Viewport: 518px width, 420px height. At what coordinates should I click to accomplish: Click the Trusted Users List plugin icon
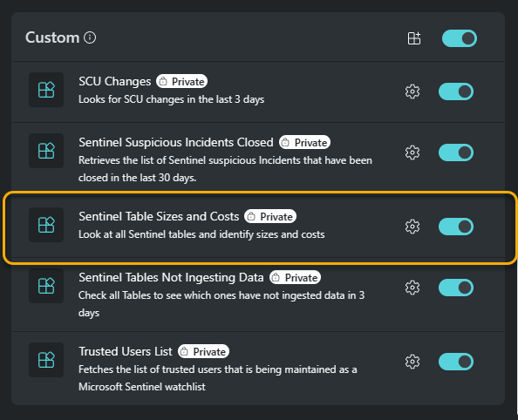[46, 360]
